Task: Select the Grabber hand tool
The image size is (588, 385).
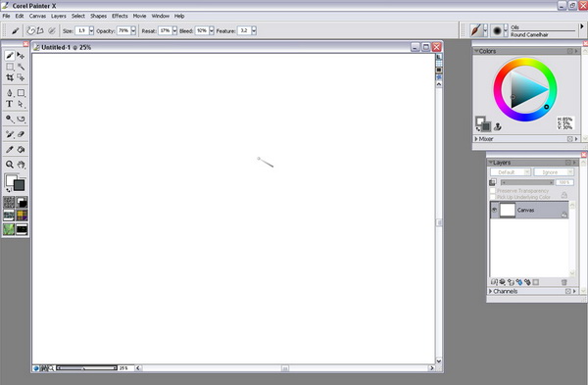Action: click(21, 165)
